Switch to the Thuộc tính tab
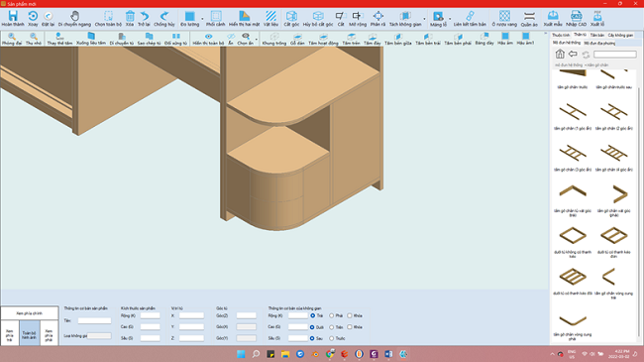 [561, 36]
